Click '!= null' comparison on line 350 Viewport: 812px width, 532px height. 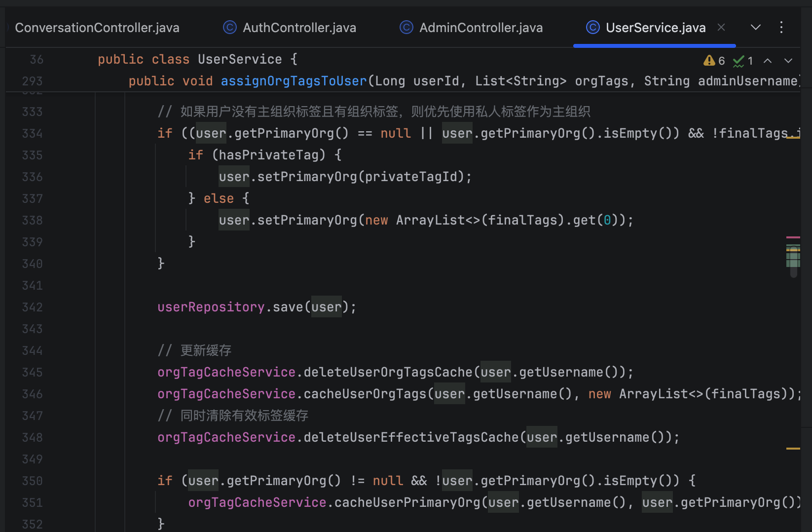point(376,481)
